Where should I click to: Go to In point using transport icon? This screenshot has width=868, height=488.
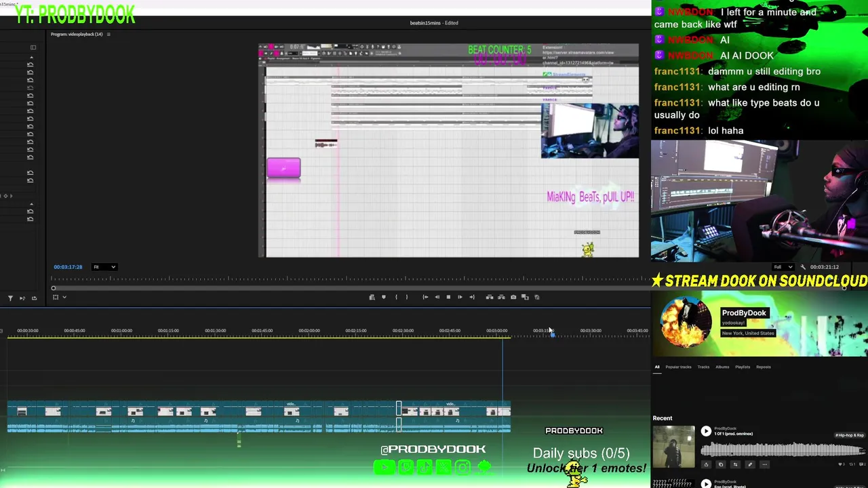coord(425,297)
